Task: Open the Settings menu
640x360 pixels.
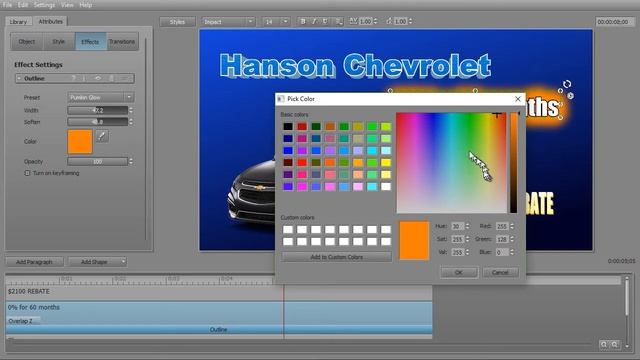Action: click(44, 5)
